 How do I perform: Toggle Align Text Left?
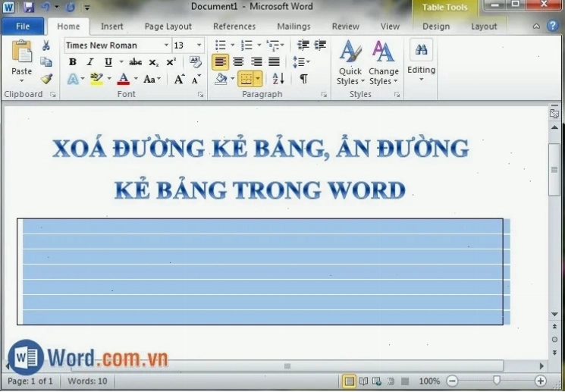[220, 62]
